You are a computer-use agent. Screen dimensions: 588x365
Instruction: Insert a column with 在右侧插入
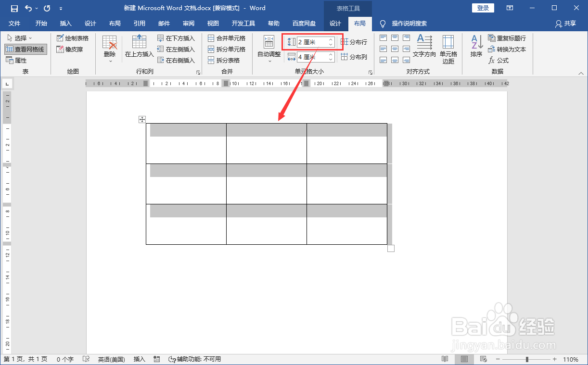click(x=176, y=61)
